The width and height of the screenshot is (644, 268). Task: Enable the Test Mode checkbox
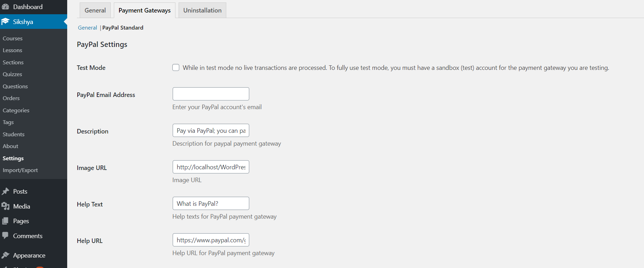176,67
